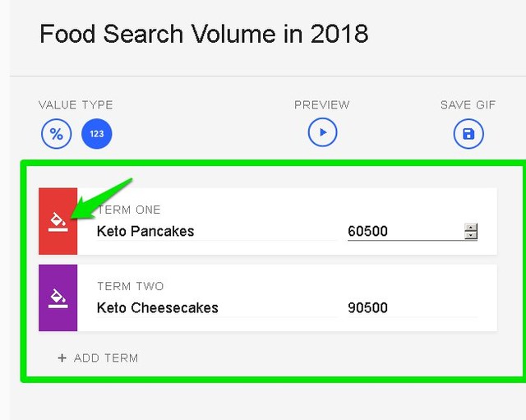The width and height of the screenshot is (526, 420).
Task: Click the Save GIF floppy disk icon
Action: click(x=468, y=133)
